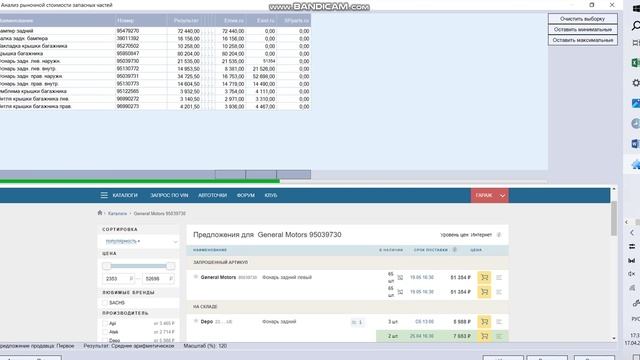Open the Форум menu item
640x360 pixels.
click(x=246, y=195)
